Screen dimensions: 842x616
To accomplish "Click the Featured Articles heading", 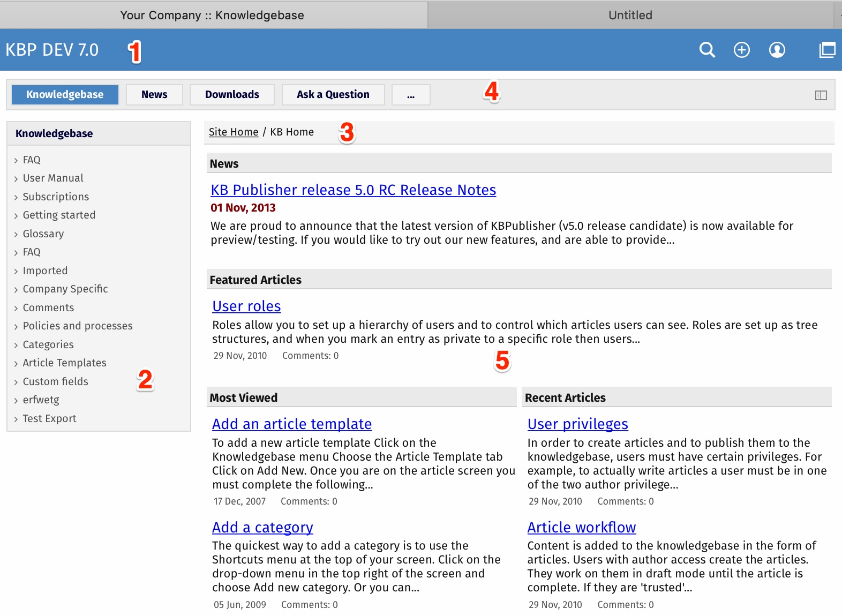I will pos(255,280).
